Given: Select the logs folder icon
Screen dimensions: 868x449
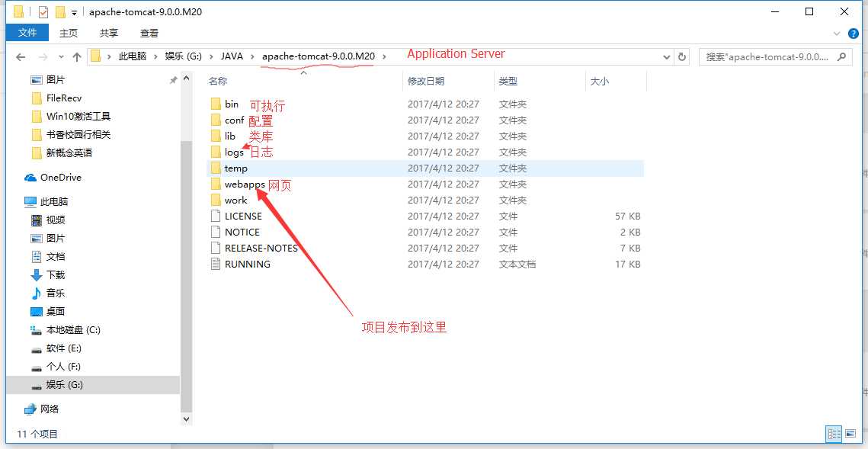Looking at the screenshot, I should click(216, 152).
